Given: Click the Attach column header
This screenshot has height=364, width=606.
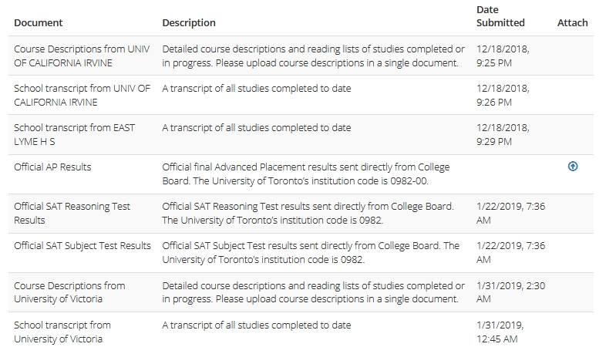Looking at the screenshot, I should pos(572,23).
